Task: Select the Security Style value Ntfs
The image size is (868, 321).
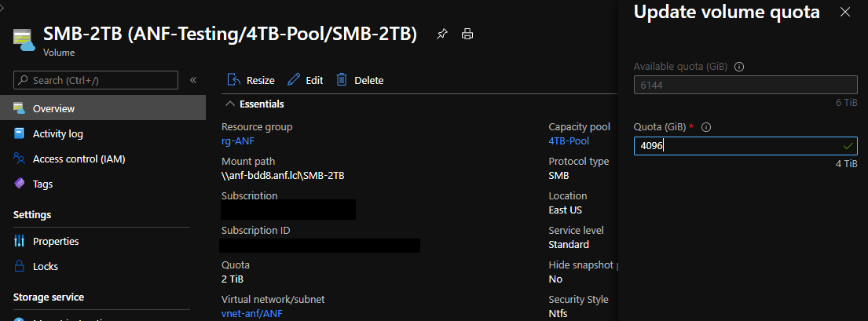Action: coord(558,314)
